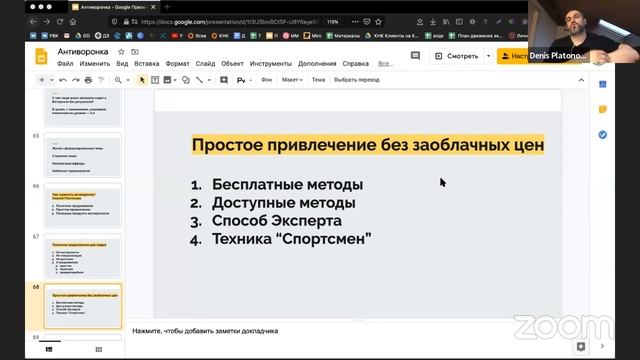
Task: Open the Изменить menu
Action: (x=95, y=64)
